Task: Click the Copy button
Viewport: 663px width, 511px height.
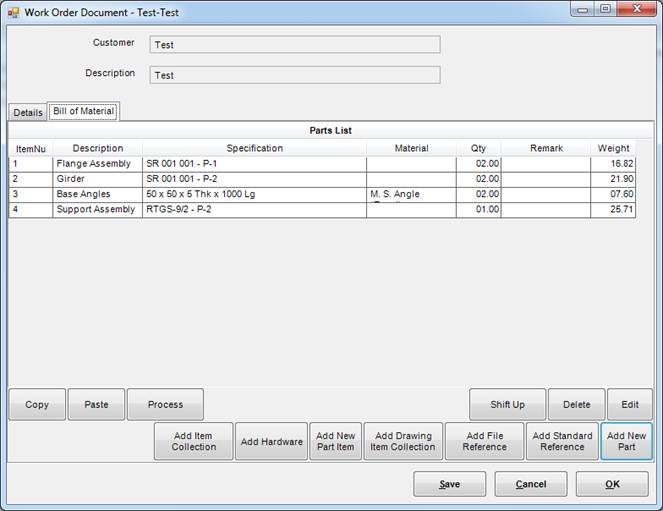Action: pos(37,405)
